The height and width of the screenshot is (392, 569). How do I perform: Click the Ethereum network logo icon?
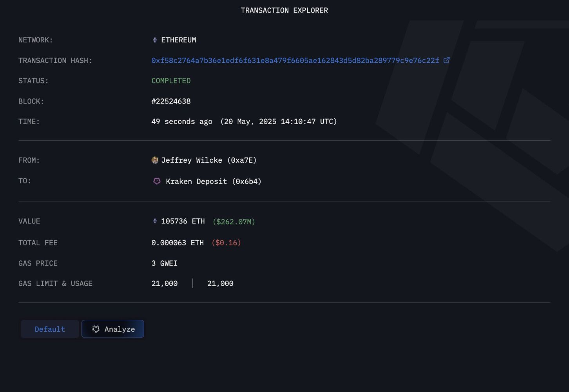pyautogui.click(x=155, y=40)
